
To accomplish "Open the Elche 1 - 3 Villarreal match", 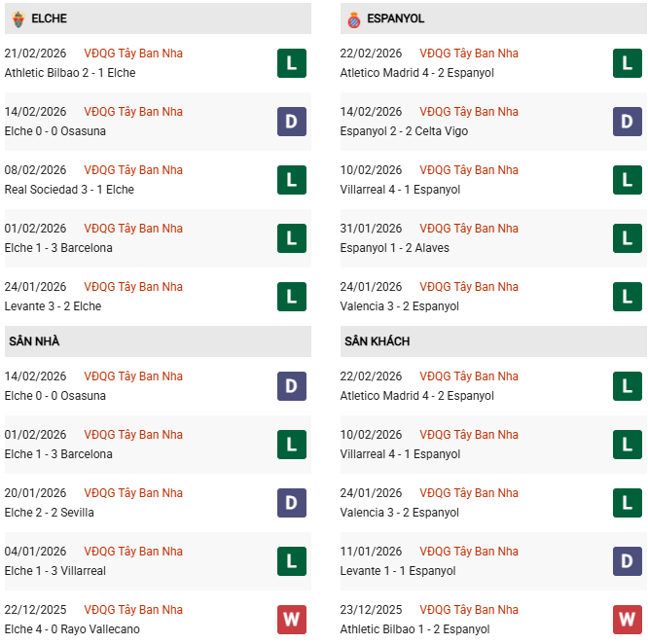I will click(55, 571).
